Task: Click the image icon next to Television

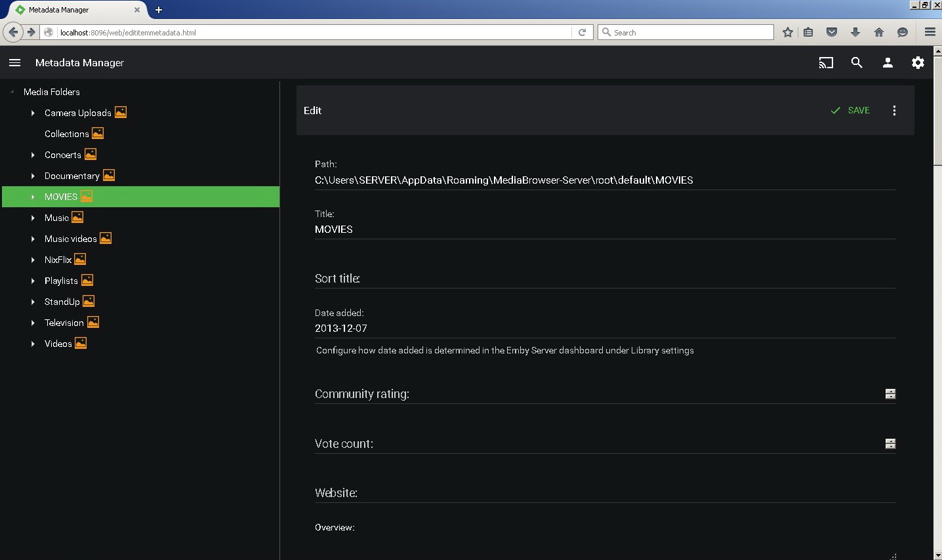Action: click(93, 323)
